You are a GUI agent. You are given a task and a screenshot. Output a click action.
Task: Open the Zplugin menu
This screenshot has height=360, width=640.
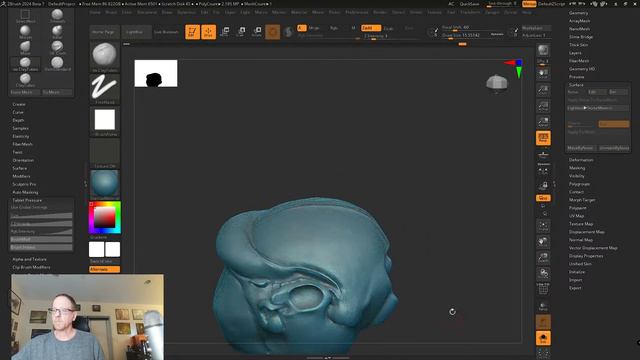click(492, 12)
